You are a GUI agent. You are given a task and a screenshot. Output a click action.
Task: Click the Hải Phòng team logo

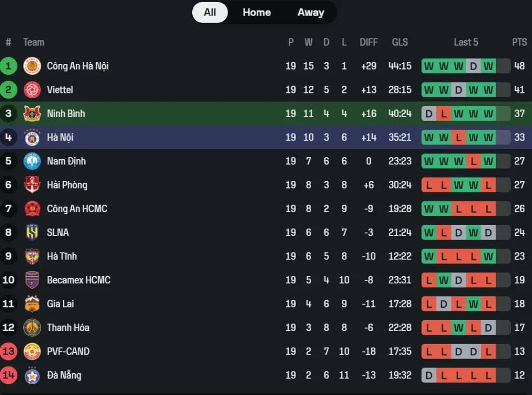32,185
